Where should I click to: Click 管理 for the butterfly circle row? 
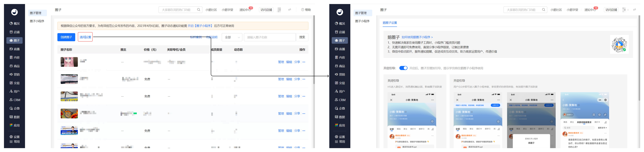[x=281, y=114]
